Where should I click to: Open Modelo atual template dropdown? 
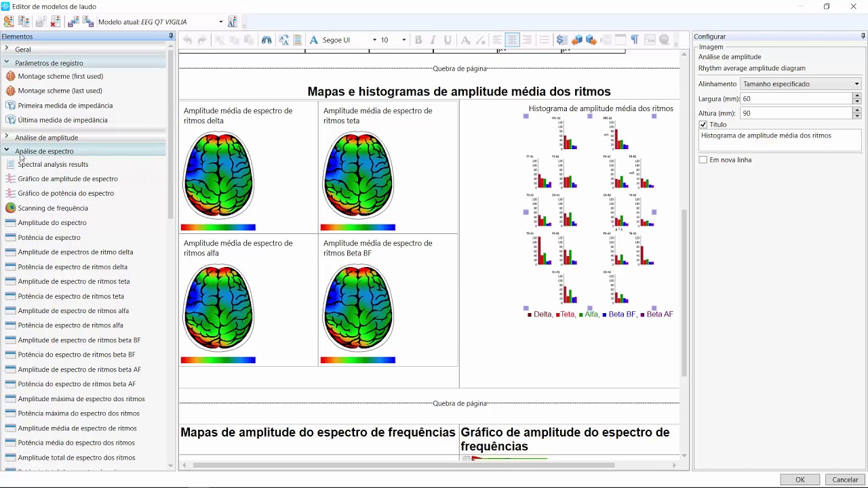220,22
